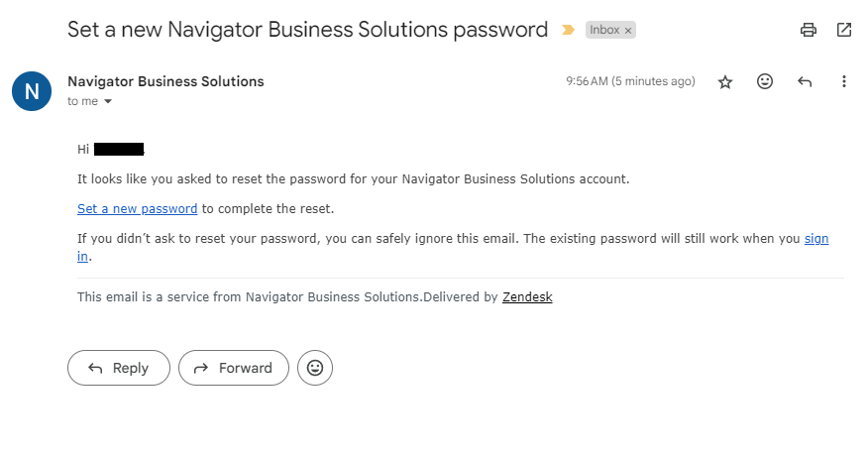
Task: Select the Inbox label chip
Action: 604,30
